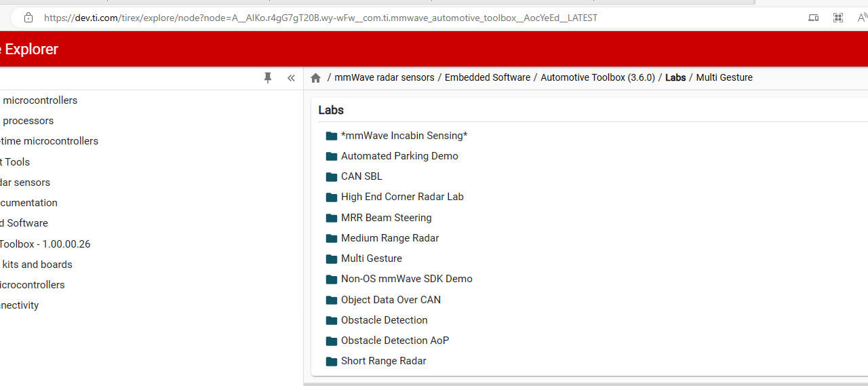Open the Obstacle Detection AoP lab
Image resolution: width=868 pixels, height=386 pixels.
[x=395, y=341]
